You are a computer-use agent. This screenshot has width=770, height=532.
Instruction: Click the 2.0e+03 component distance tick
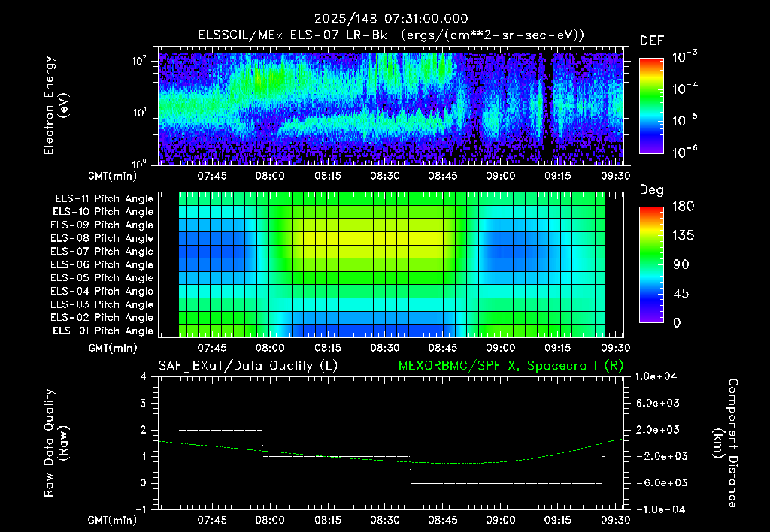[658, 429]
